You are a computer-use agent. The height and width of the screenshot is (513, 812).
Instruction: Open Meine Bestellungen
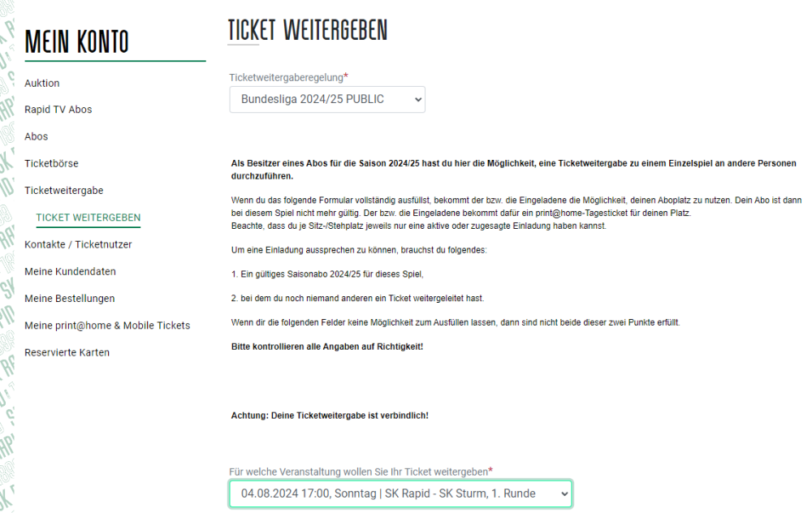tap(68, 298)
